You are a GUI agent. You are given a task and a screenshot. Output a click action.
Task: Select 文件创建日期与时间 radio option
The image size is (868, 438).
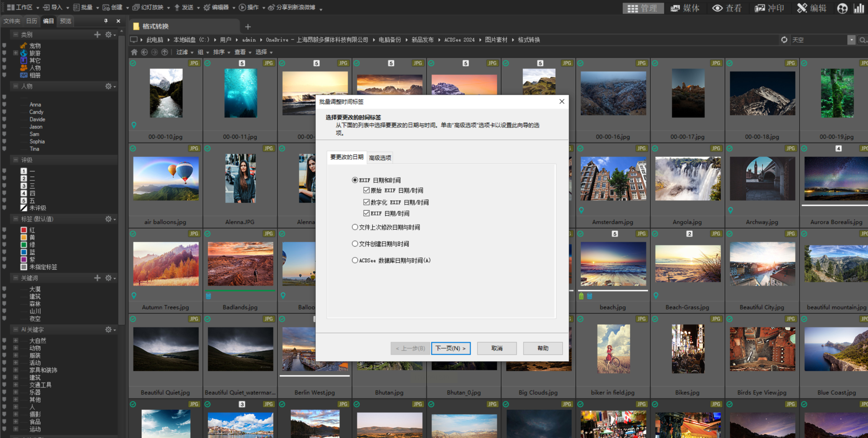pyautogui.click(x=355, y=243)
